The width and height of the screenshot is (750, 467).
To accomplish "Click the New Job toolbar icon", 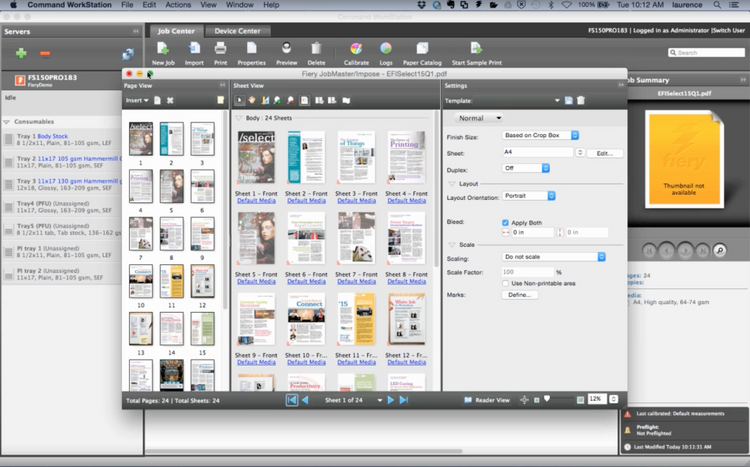I will 164,50.
